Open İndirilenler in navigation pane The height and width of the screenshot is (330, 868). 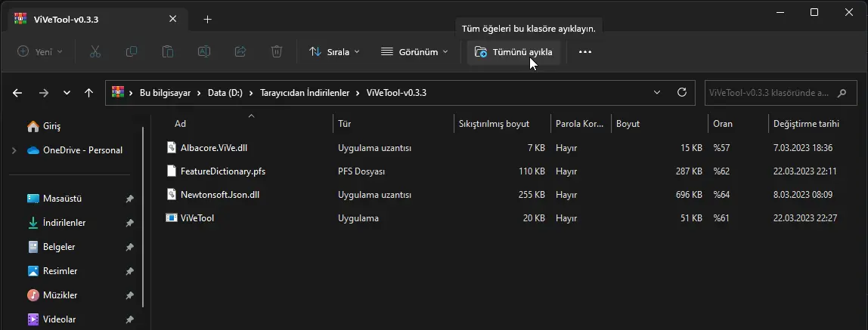pyautogui.click(x=64, y=223)
